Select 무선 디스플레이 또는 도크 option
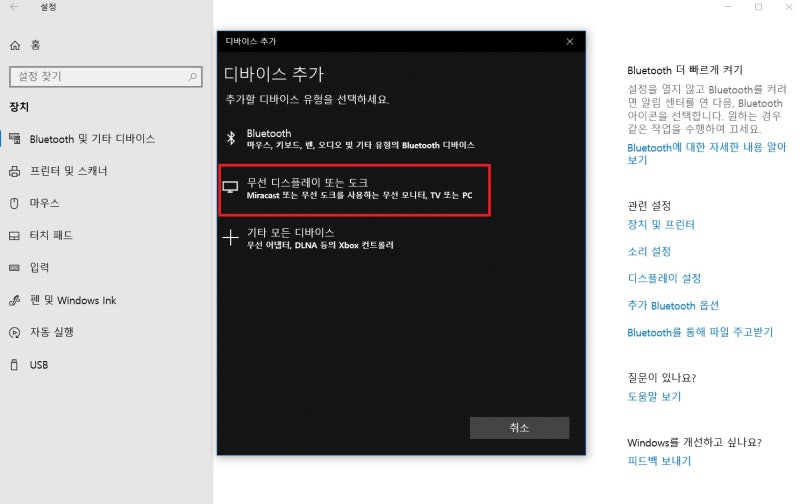The height and width of the screenshot is (504, 800). pyautogui.click(x=355, y=190)
